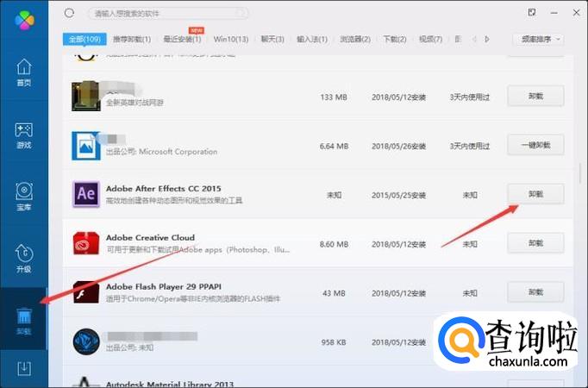Screen dimensions: 588x388
Task: Open the 升级 upgrade section in sidebar
Action: point(23,259)
